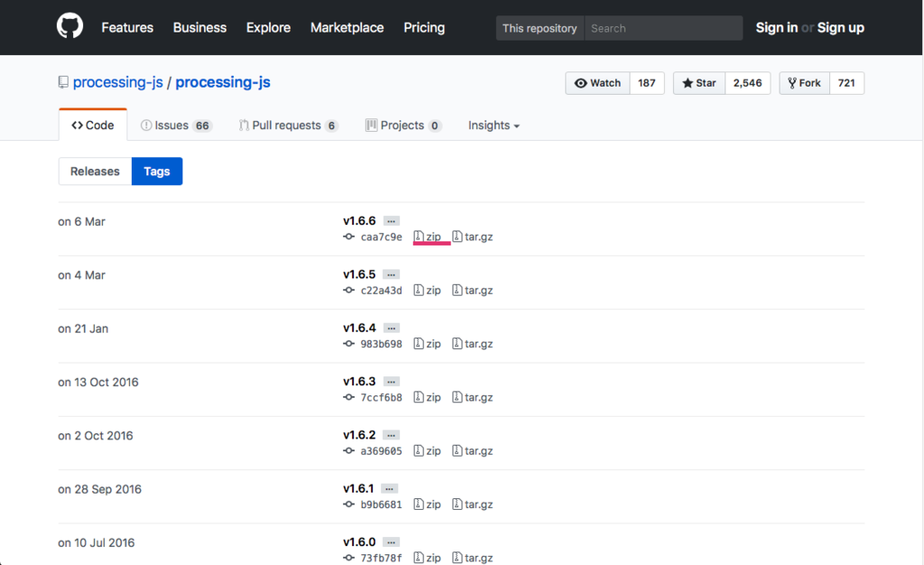
Task: Click the Watch button
Action: pos(597,83)
